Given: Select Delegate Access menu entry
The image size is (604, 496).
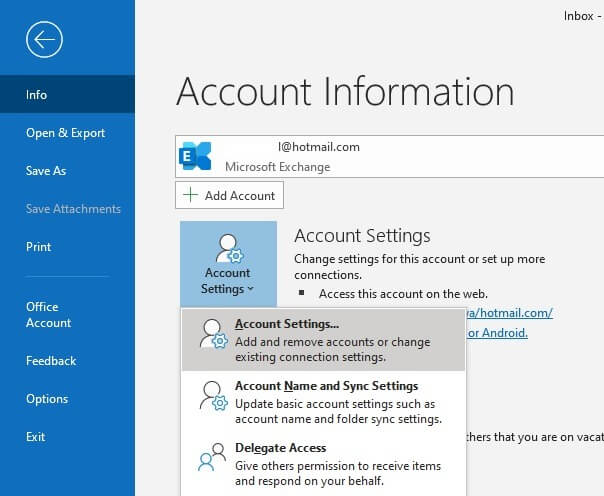Looking at the screenshot, I should (324, 464).
